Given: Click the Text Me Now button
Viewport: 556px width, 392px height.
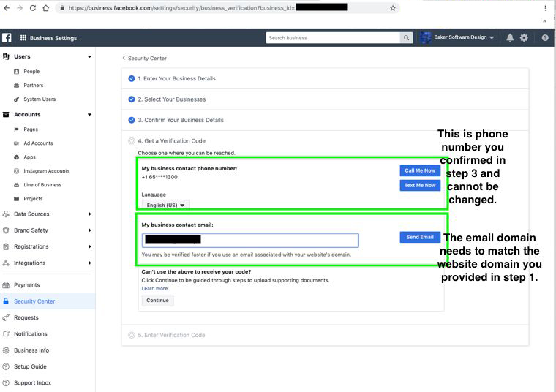Looking at the screenshot, I should pyautogui.click(x=420, y=185).
